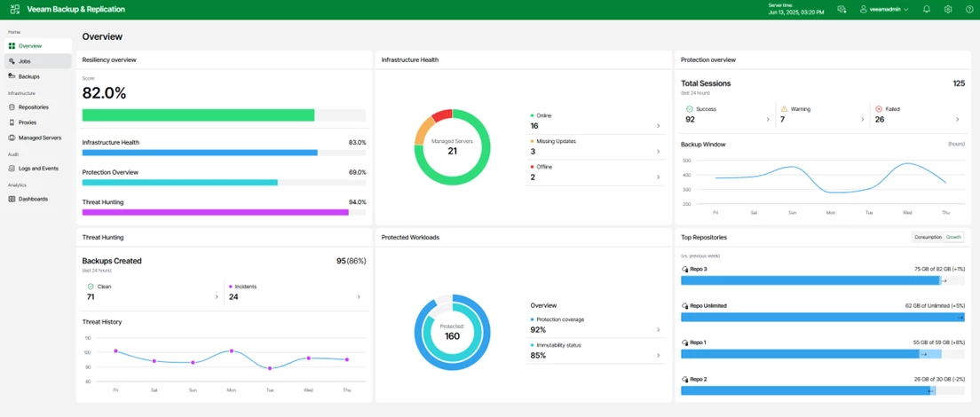Open the settings gear icon
980x417 pixels.
pyautogui.click(x=948, y=10)
